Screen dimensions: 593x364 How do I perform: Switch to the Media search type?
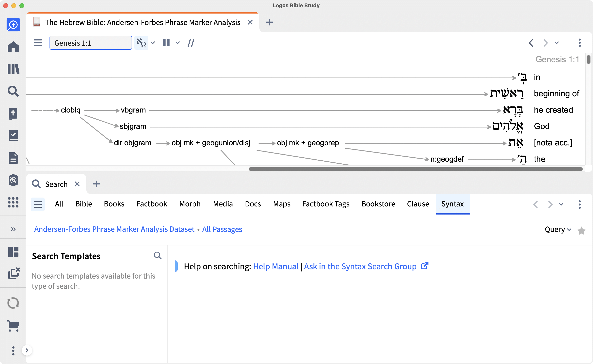point(223,204)
